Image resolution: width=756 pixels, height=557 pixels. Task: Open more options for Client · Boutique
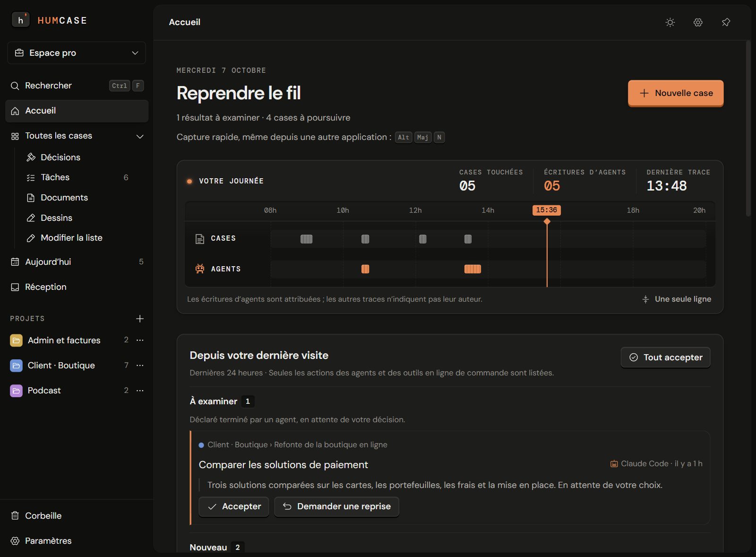pyautogui.click(x=140, y=366)
